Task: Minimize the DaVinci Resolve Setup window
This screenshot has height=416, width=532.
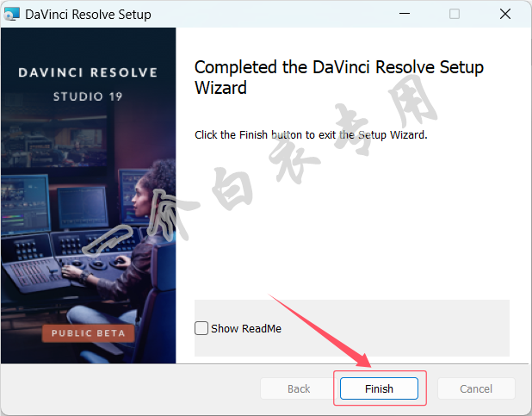Action: (405, 14)
